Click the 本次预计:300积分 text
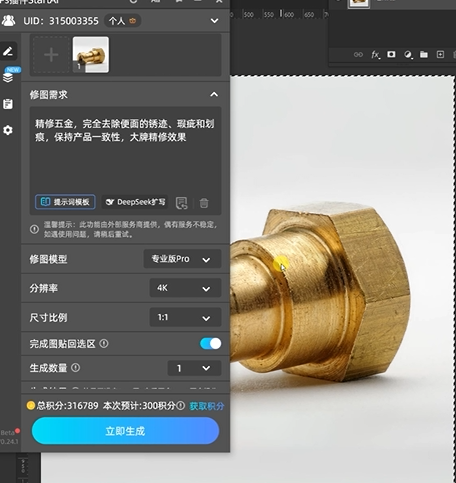The image size is (456, 483). pos(139,406)
